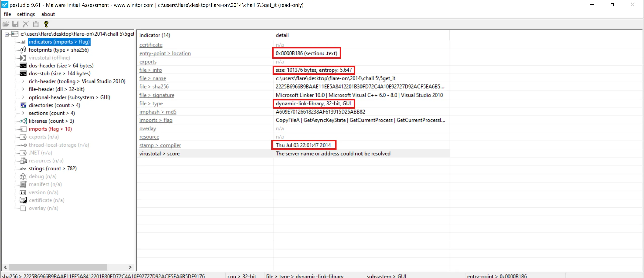The image size is (644, 278).
Task: Select imports (flag > 10) tree item
Action: (x=50, y=129)
